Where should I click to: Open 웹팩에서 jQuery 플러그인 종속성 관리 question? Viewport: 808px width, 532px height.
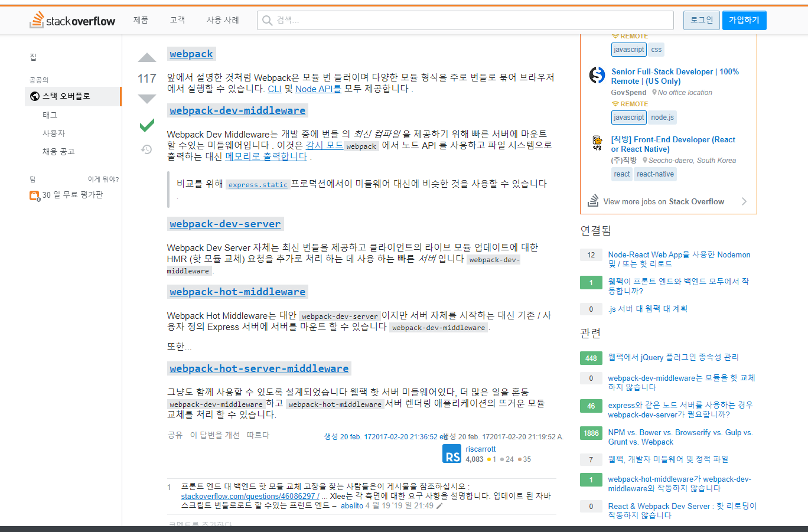click(x=673, y=357)
